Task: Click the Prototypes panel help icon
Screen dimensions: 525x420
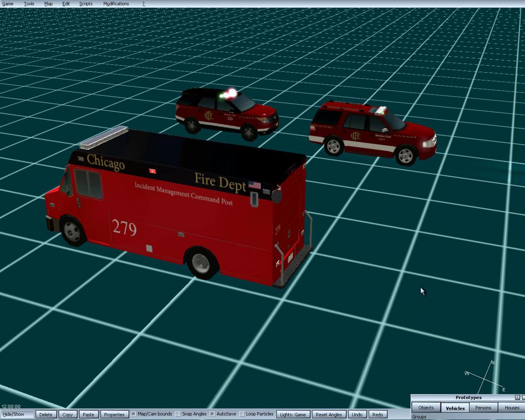Action: [x=518, y=398]
